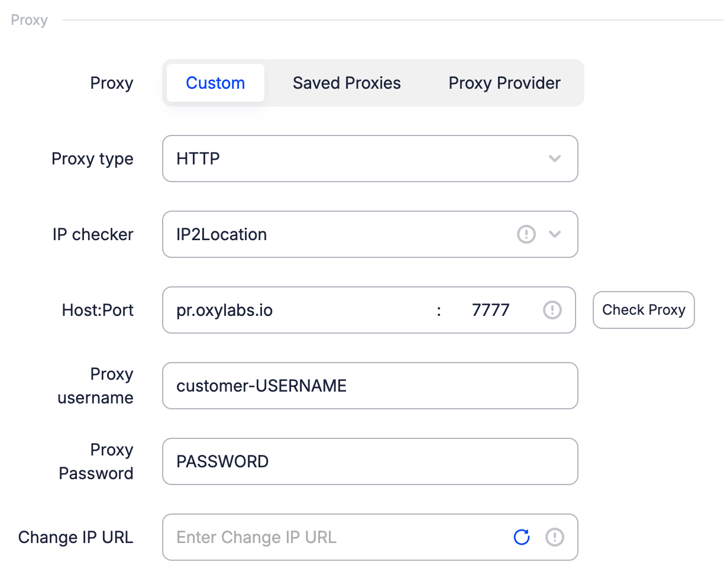Switch to the Saved Proxies tab
The image size is (724, 588).
click(347, 83)
